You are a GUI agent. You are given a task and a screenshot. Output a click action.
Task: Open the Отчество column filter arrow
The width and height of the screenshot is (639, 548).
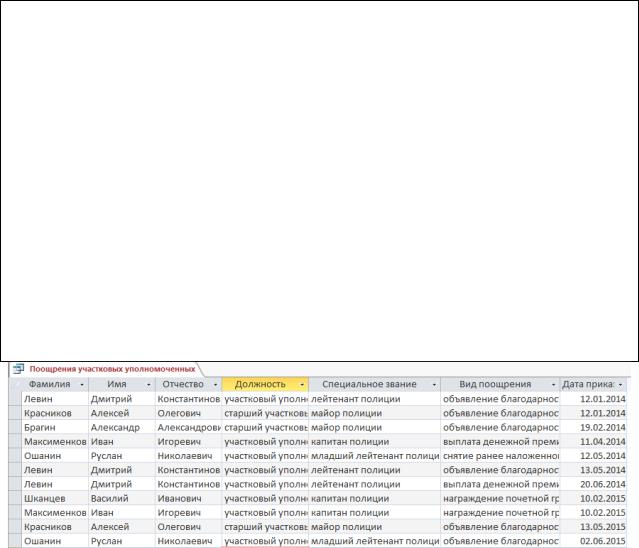pos(213,384)
